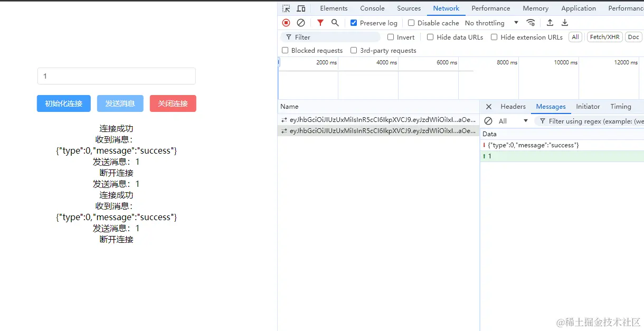Check Hide extension URLs option
The image size is (644, 331).
tap(494, 37)
